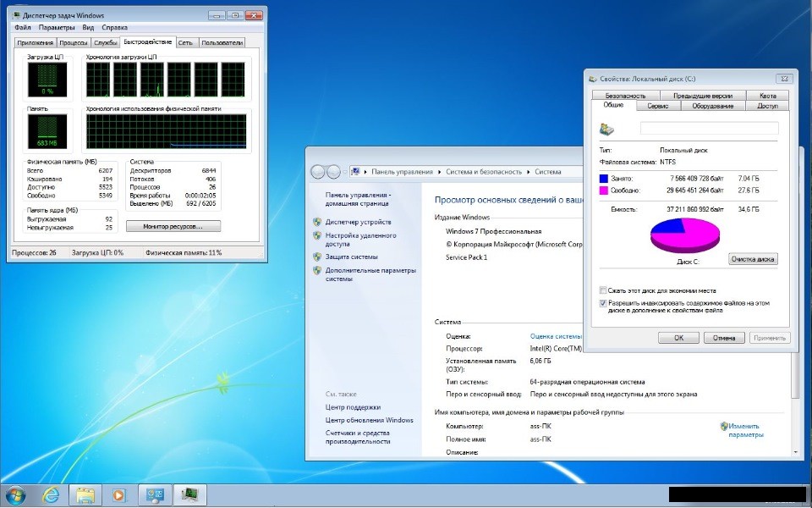Click the Оценка системы link

(x=556, y=336)
